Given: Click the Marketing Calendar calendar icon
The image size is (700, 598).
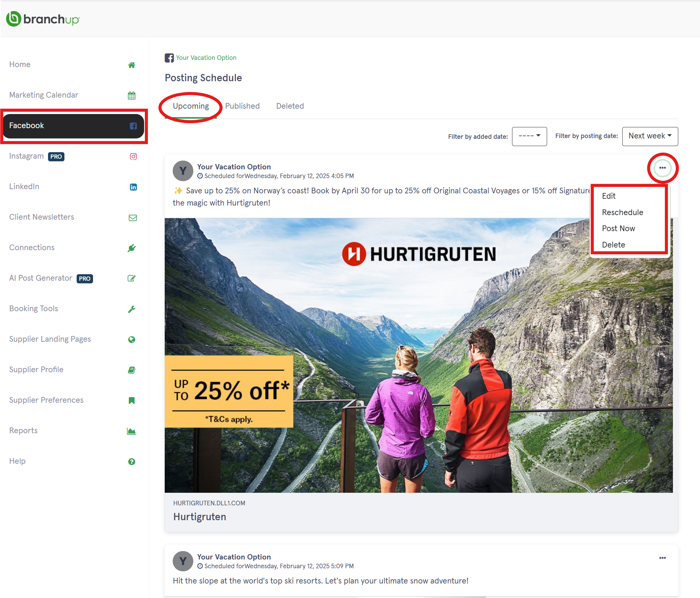Looking at the screenshot, I should tap(132, 95).
